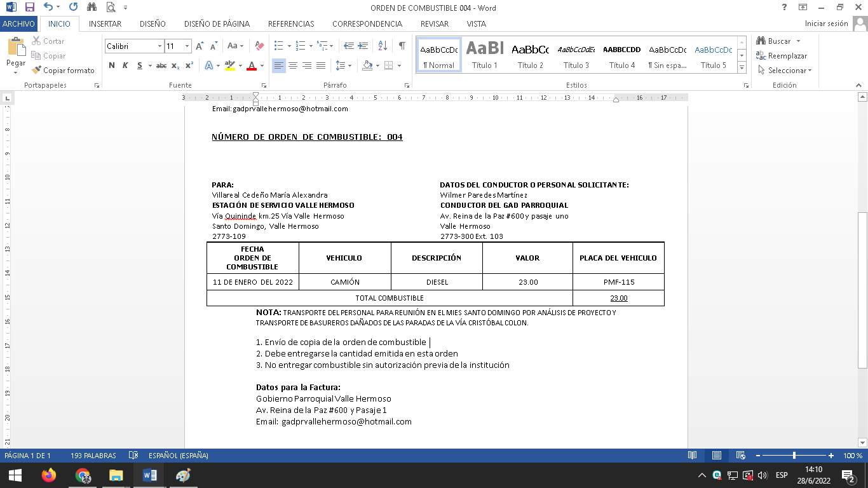868x488 pixels.
Task: Enable Justify paragraph alignment
Action: pos(321,65)
